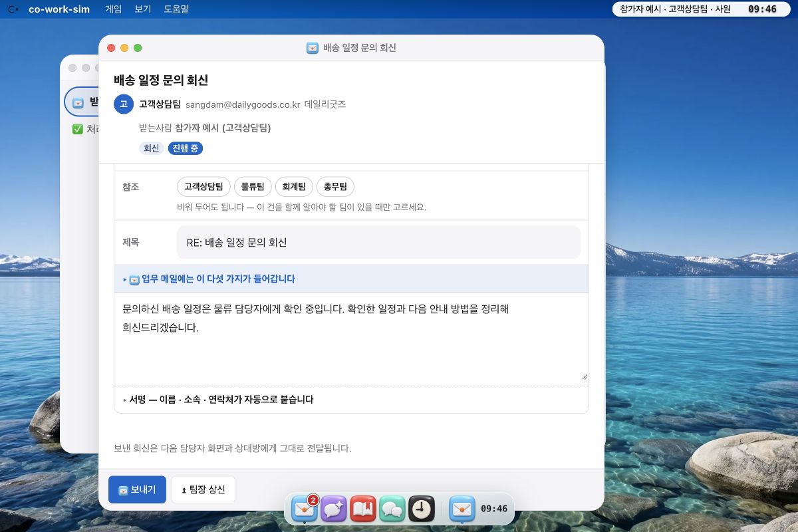Screen dimensions: 798x532
Task: Open the 도움말 menu
Action: tap(176, 9)
